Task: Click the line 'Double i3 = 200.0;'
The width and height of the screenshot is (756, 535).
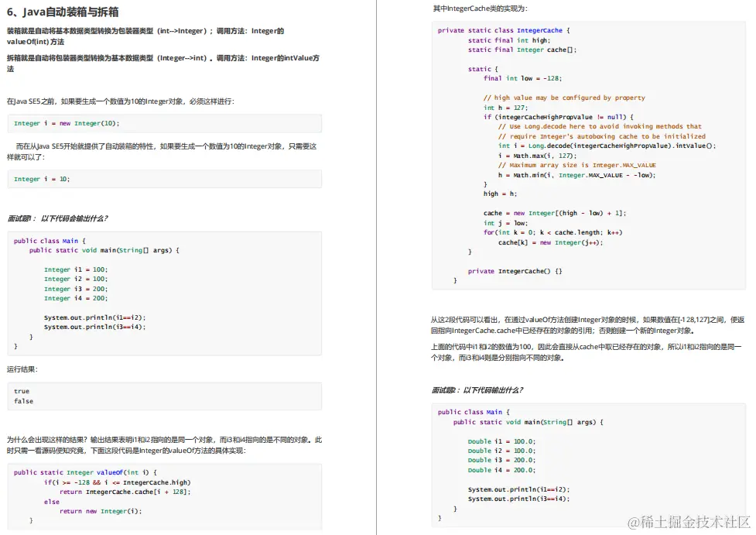Action: pyautogui.click(x=501, y=460)
